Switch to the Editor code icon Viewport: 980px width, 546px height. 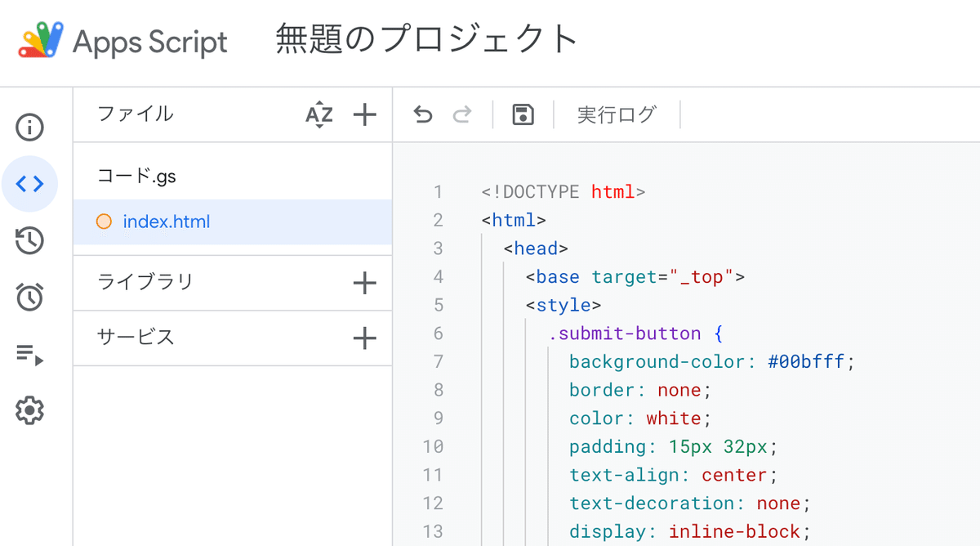[30, 184]
